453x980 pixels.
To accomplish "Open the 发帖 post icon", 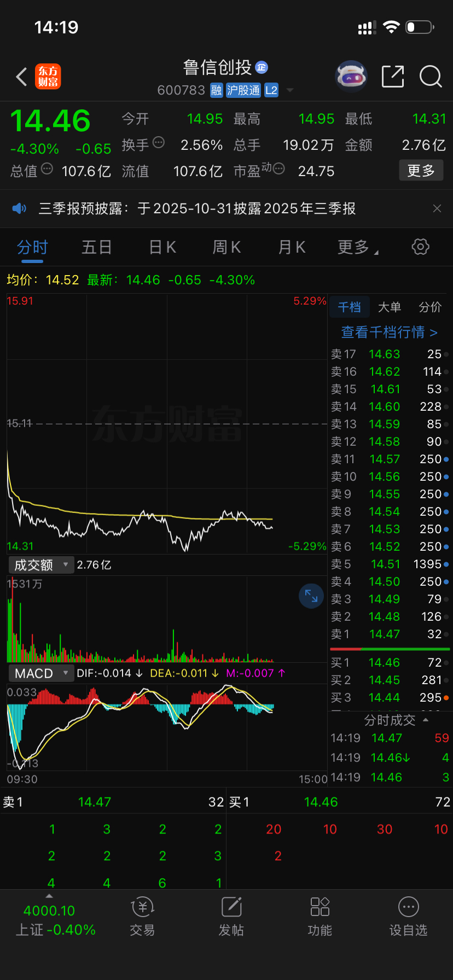I will pos(231,917).
